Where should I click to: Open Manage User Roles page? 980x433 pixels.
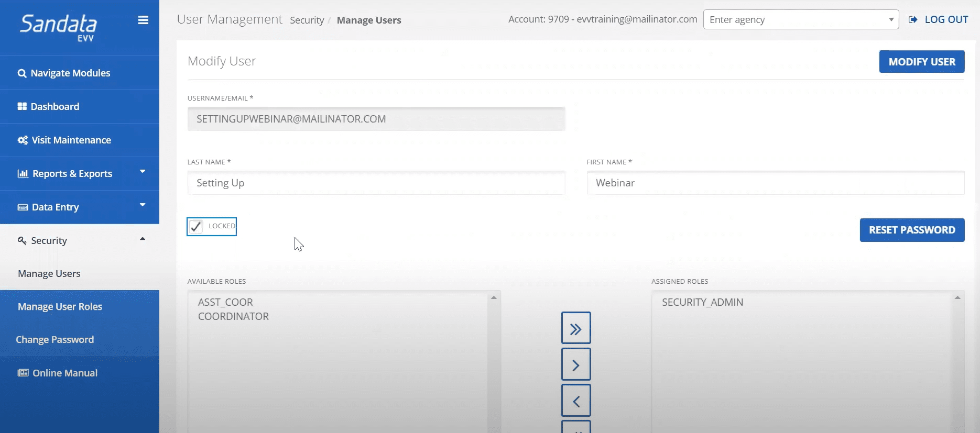click(x=60, y=307)
